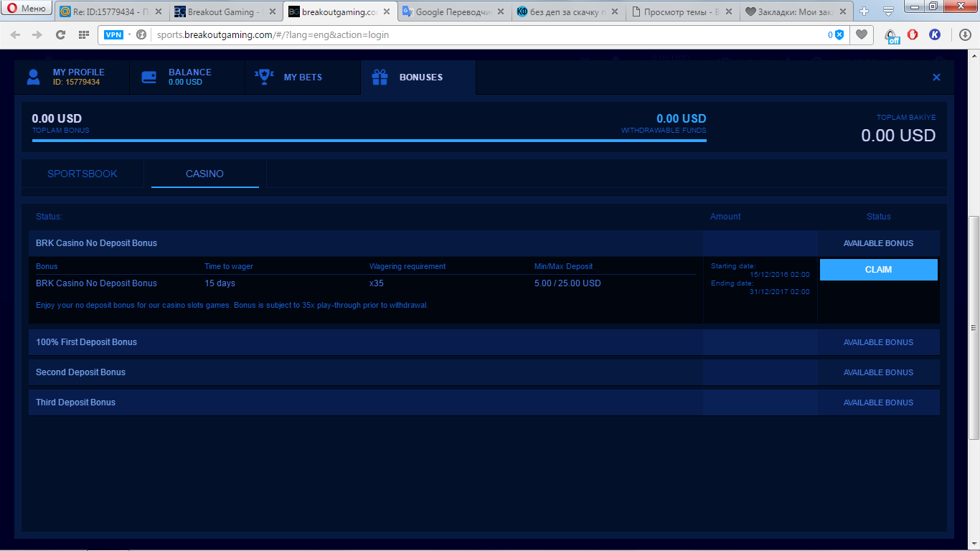Open the blue K extension icon
Viewport: 980px width, 551px height.
935,34
